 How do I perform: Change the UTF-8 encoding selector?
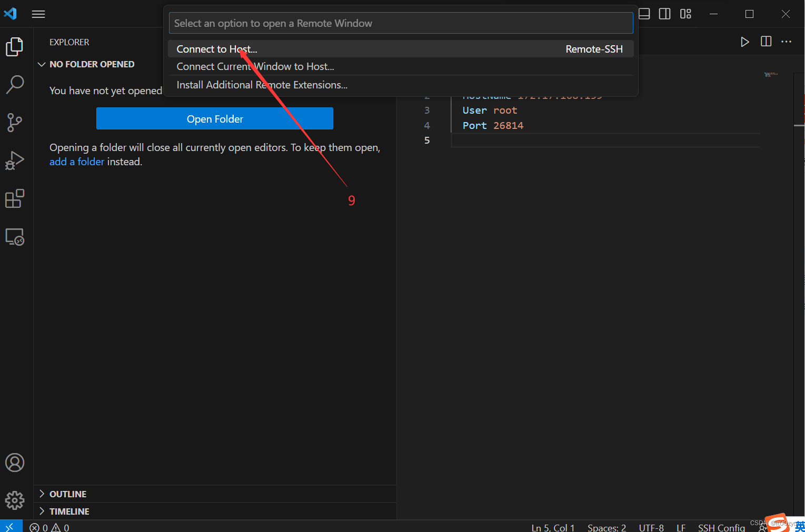[x=651, y=527]
